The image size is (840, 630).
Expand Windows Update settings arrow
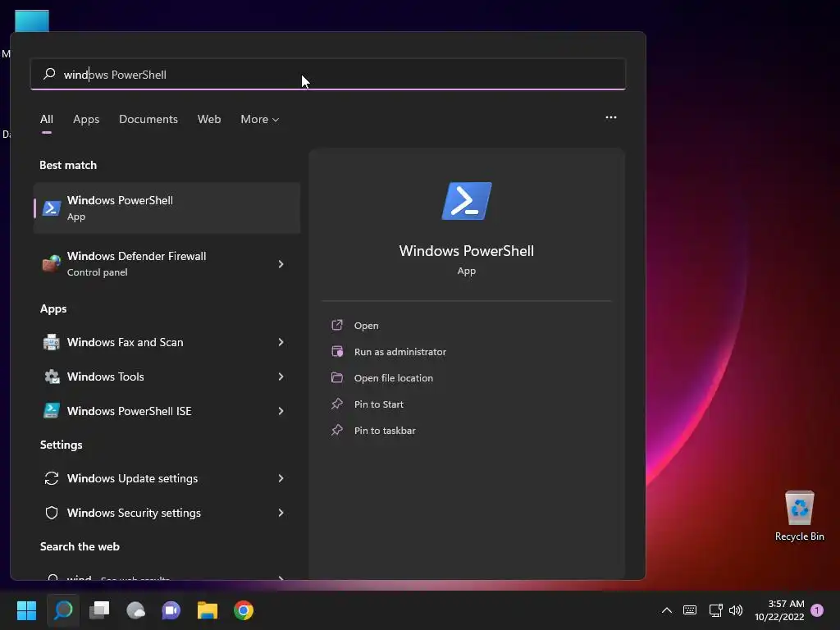281,478
